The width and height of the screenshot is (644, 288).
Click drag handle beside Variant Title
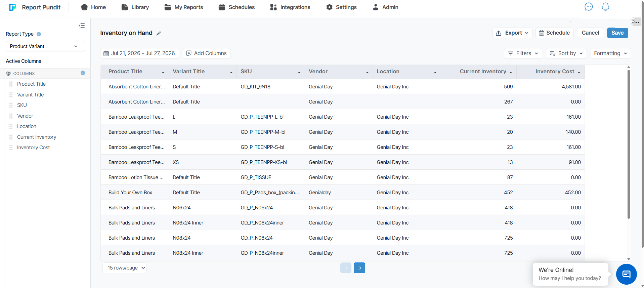[x=11, y=95]
